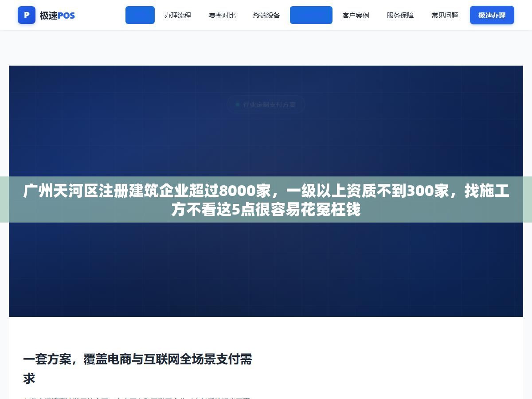Screen dimensions: 532x399
Task: Click blank blue nav item left of 办理流程
Action: click(140, 15)
